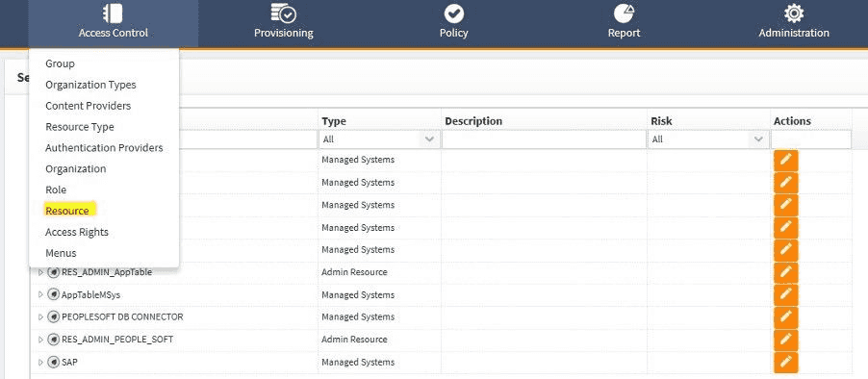This screenshot has height=379, width=868.
Task: Choose Access Rights menu entry
Action: click(x=77, y=232)
